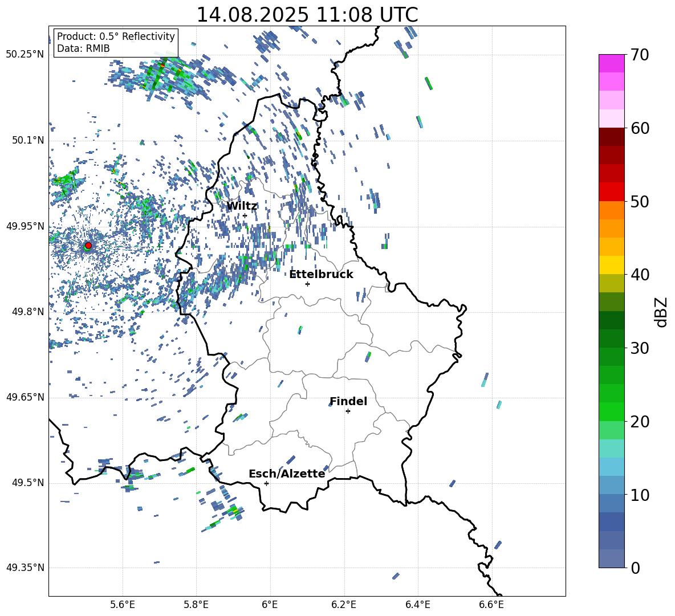Viewport: 675px width, 616px height.
Task: Click the colorbar tick label 40
Action: 640,275
